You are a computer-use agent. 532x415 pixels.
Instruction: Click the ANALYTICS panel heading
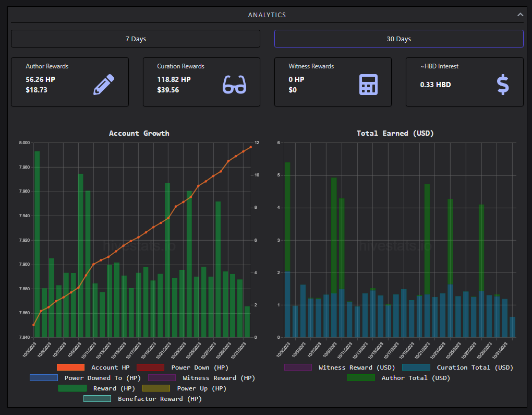click(x=267, y=15)
